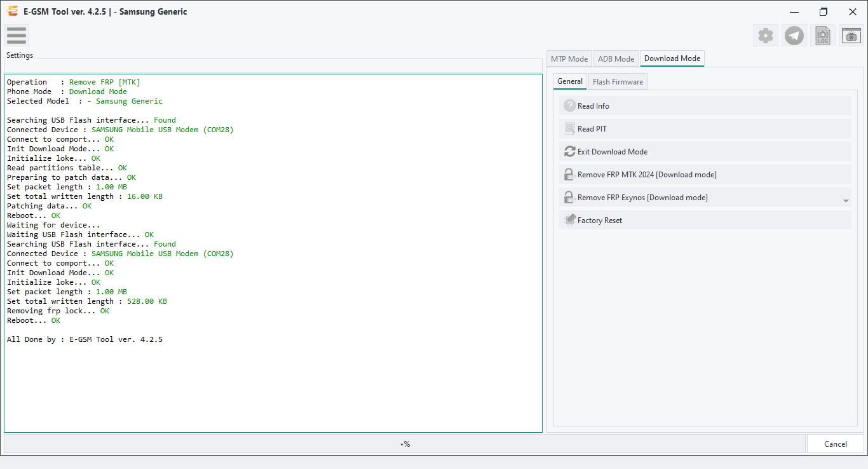This screenshot has width=868, height=469.
Task: Select the Download Mode tab
Action: click(672, 58)
